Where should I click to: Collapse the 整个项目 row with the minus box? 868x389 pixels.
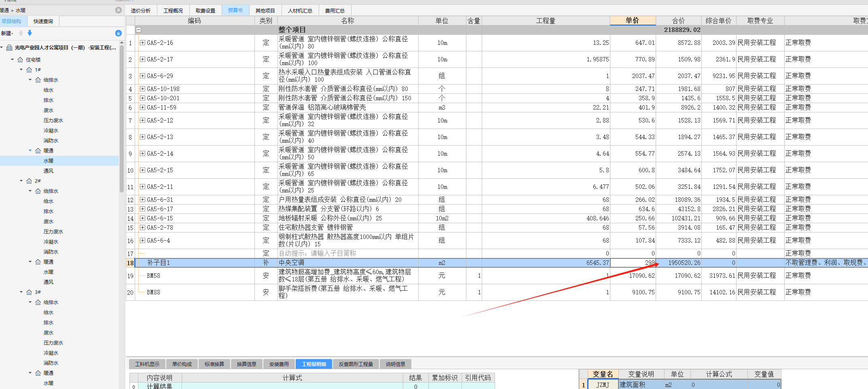tap(138, 30)
